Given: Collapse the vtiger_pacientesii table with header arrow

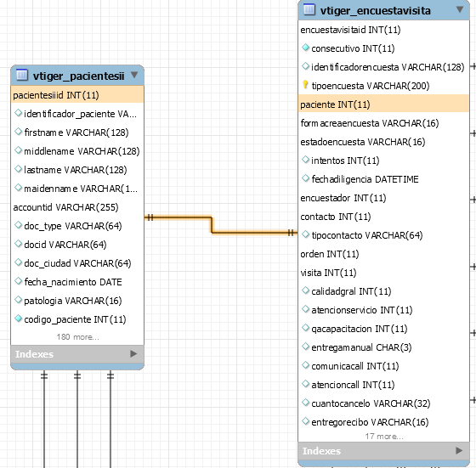Looking at the screenshot, I should tap(134, 75).
